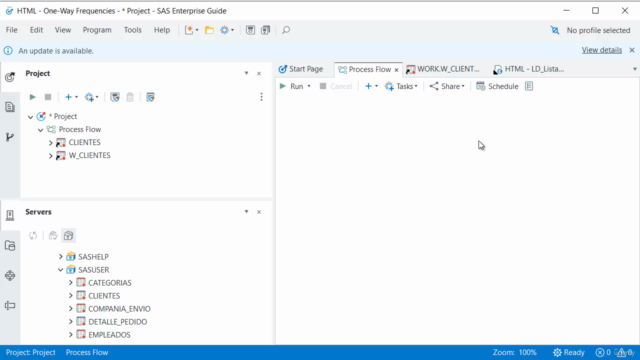640x360 pixels.
Task: Open the Tools menu
Action: (133, 30)
